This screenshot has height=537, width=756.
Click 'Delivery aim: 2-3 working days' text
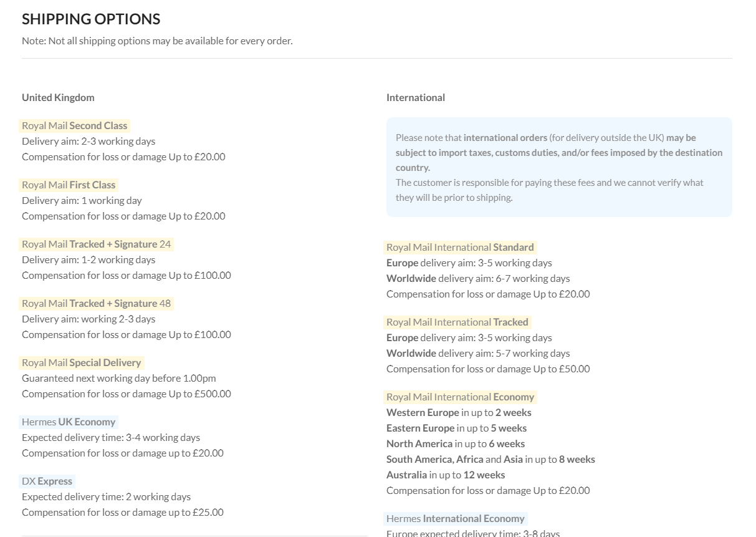tap(89, 141)
